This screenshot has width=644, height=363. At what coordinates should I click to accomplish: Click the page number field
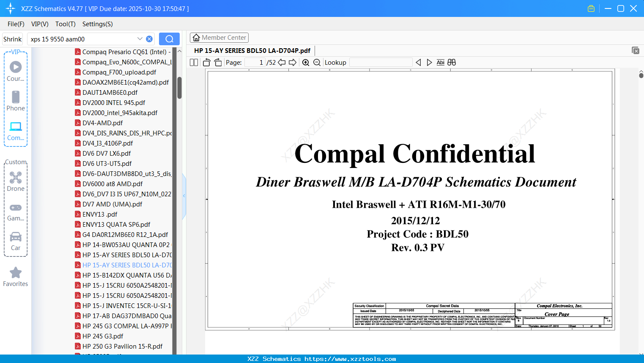click(255, 62)
